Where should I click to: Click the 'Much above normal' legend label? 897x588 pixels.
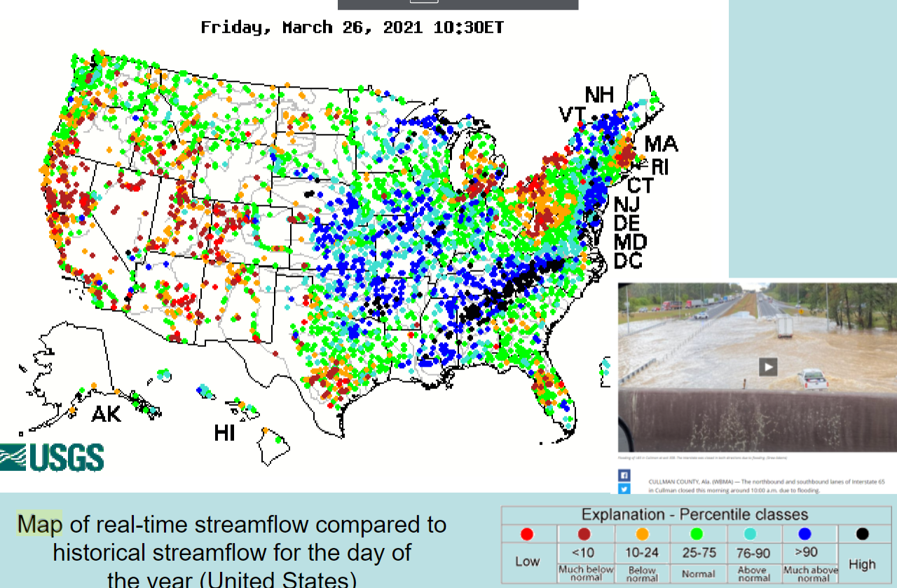(x=811, y=574)
